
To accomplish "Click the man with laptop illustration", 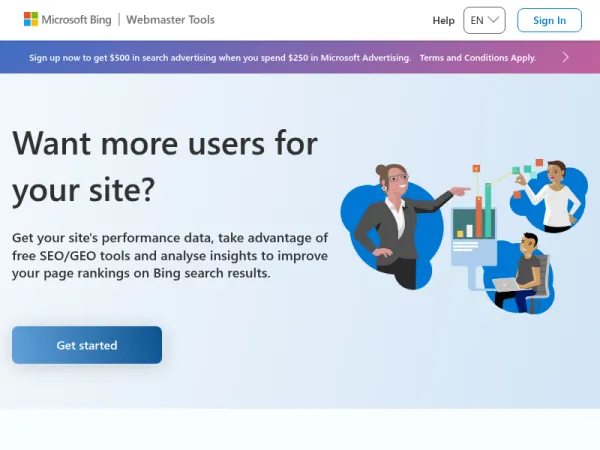I will 522,272.
